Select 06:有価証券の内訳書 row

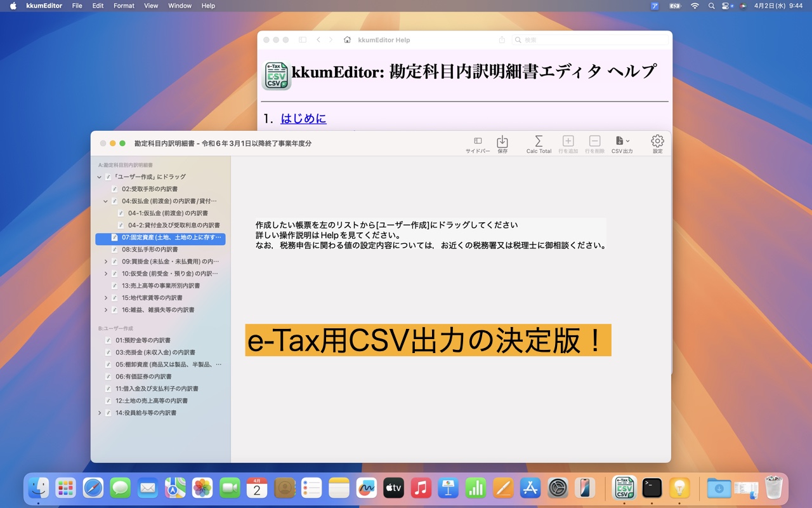160,377
